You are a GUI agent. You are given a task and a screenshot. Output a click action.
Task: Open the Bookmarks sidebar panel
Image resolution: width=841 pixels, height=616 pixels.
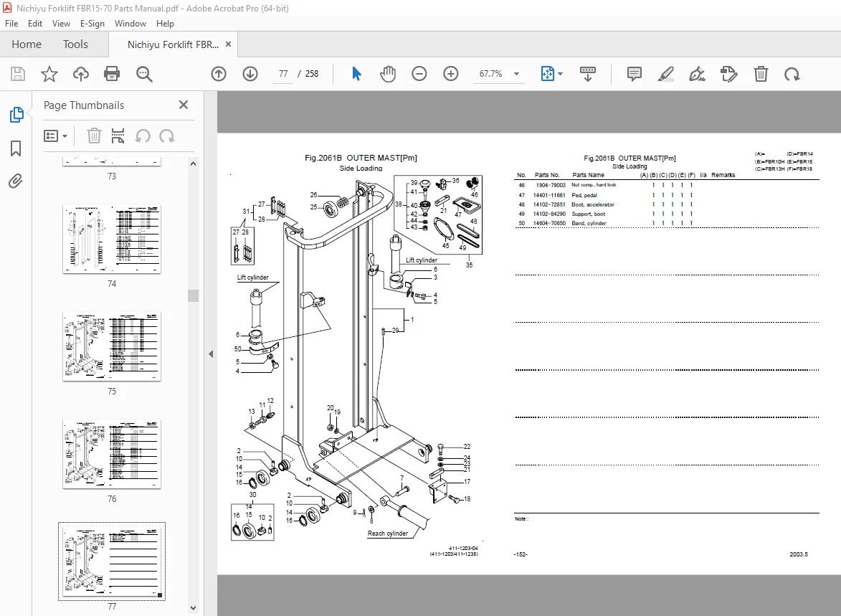pyautogui.click(x=16, y=148)
